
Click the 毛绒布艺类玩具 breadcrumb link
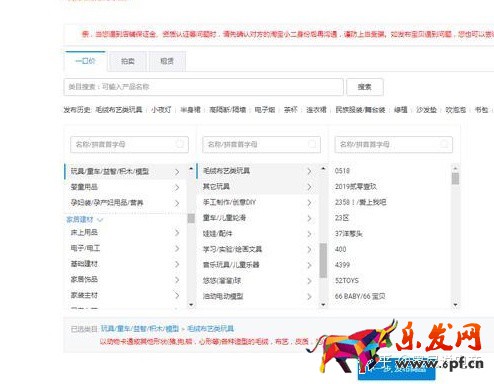tap(210, 329)
